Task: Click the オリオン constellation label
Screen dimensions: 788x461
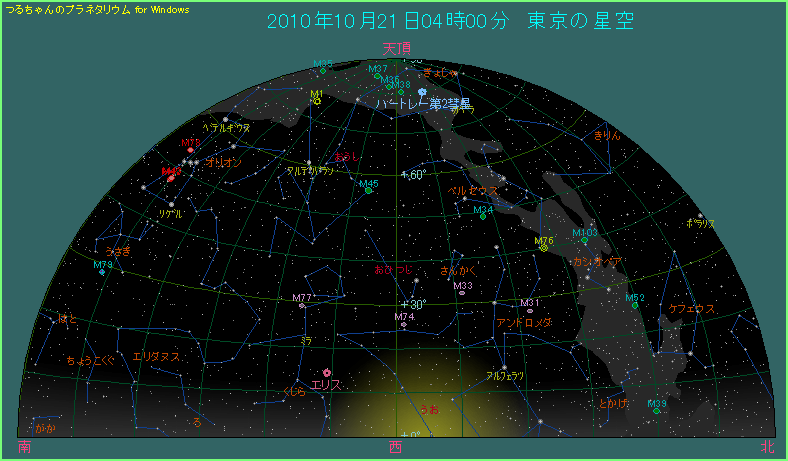Action: point(223,162)
